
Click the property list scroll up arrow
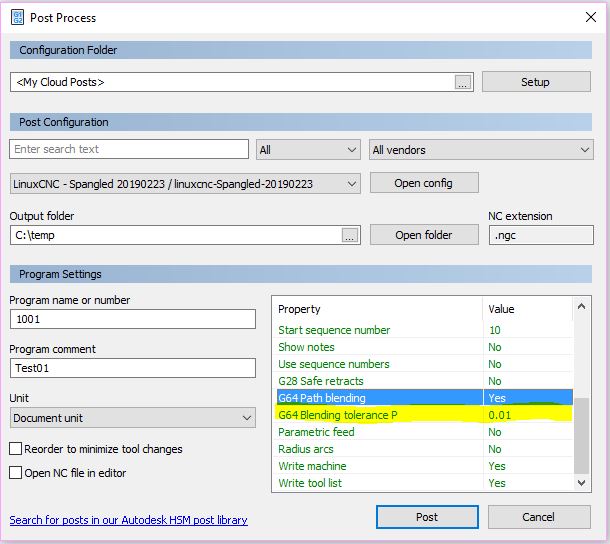(581, 307)
